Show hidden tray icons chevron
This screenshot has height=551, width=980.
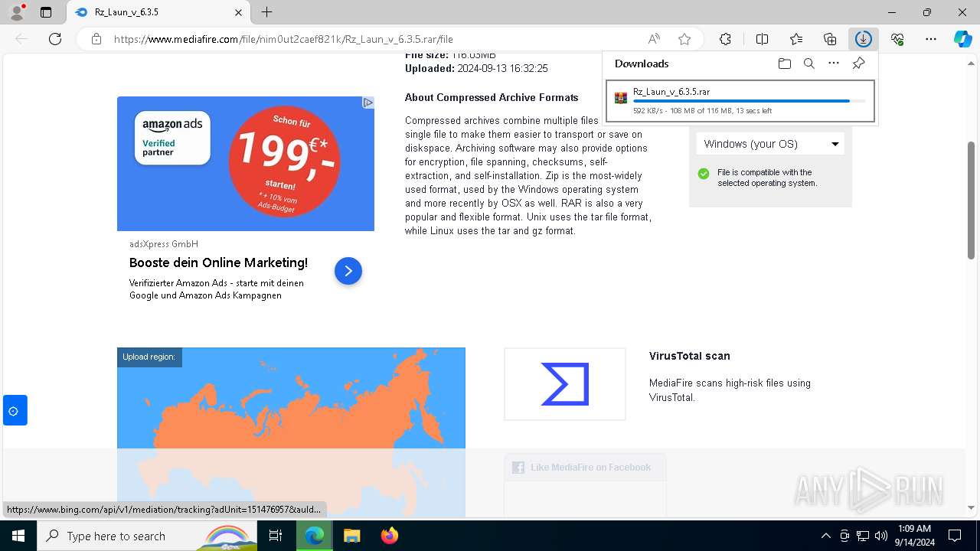click(x=826, y=536)
